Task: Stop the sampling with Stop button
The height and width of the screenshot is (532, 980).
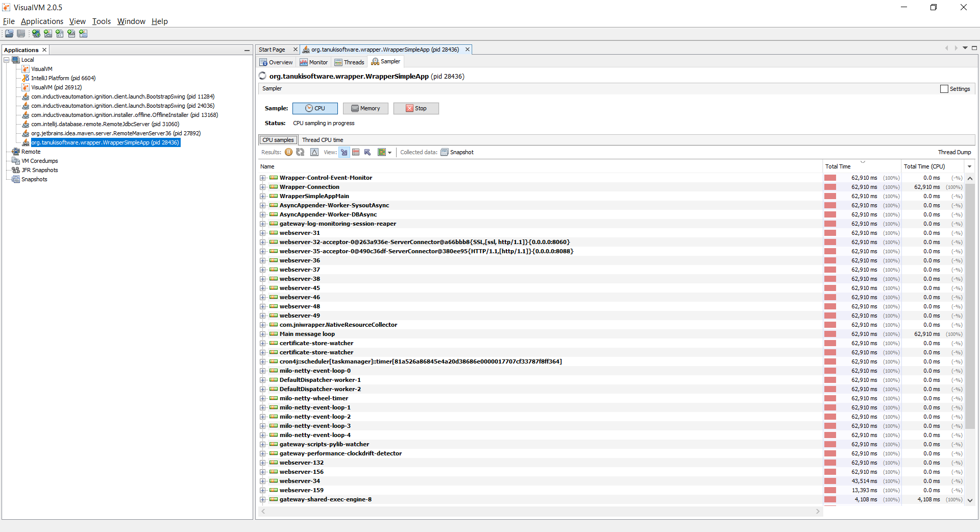Action: pos(416,108)
